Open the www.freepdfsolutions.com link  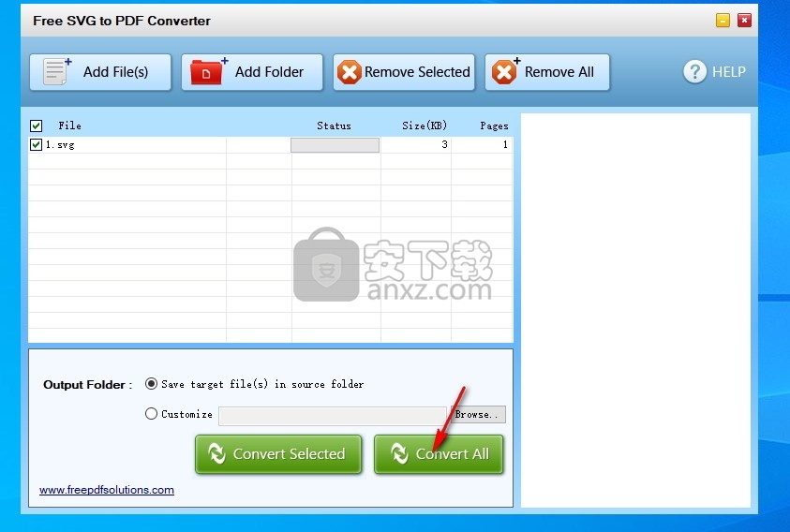[x=107, y=490]
